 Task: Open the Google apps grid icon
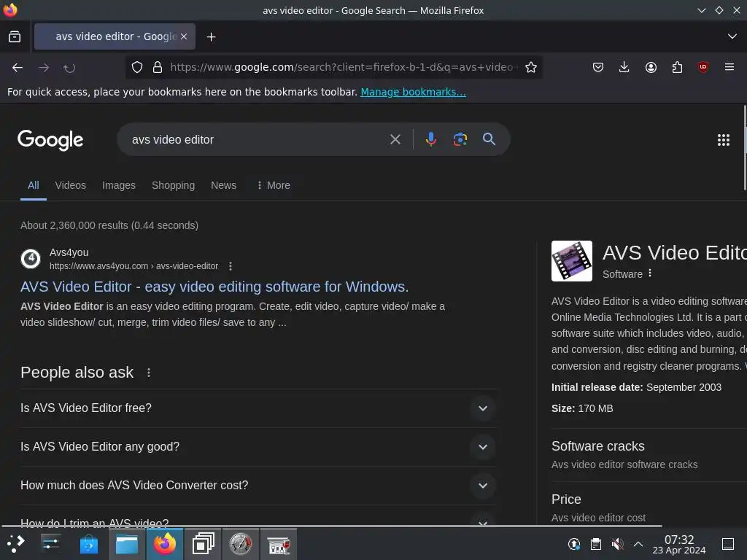click(x=723, y=139)
